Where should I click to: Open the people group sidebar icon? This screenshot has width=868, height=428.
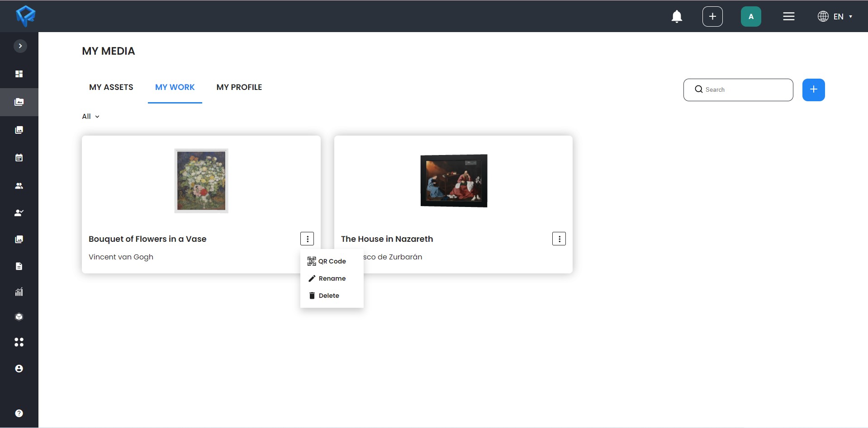(19, 186)
